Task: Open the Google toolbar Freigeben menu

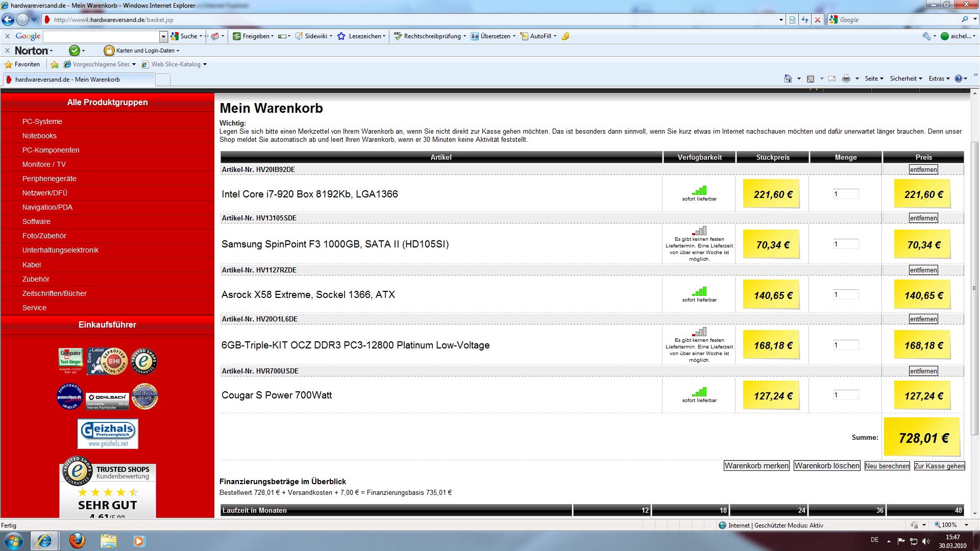Action: coord(253,36)
